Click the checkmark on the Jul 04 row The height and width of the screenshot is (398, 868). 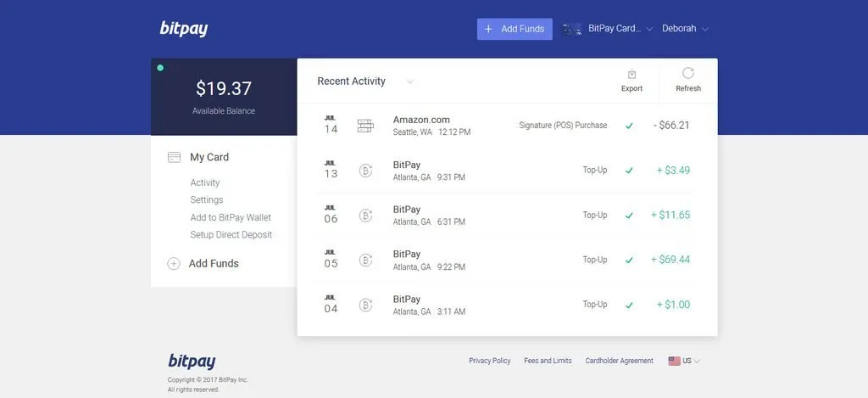(629, 305)
